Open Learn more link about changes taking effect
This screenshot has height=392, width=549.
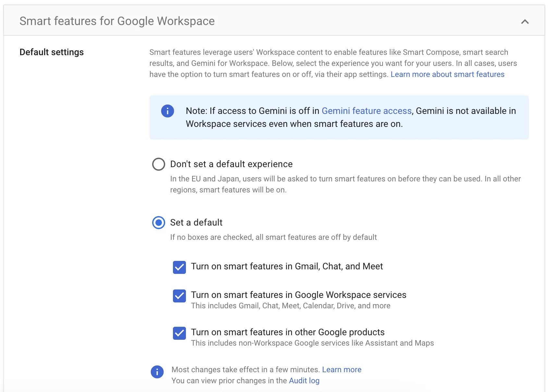pos(342,370)
